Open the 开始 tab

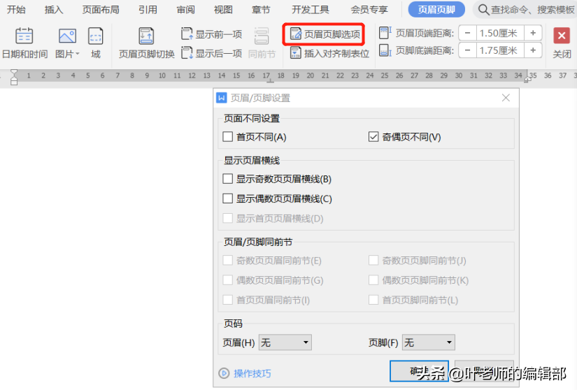click(x=16, y=10)
